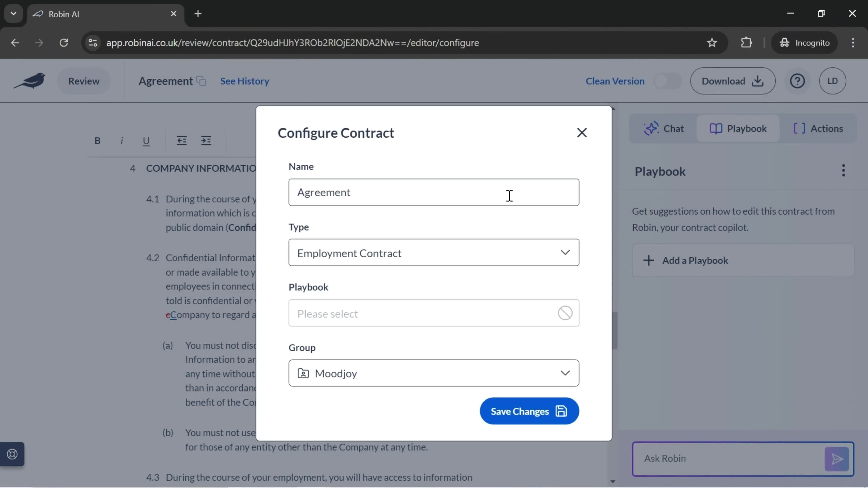The image size is (868, 488).
Task: Close the Configure Contract dialog
Action: click(582, 132)
